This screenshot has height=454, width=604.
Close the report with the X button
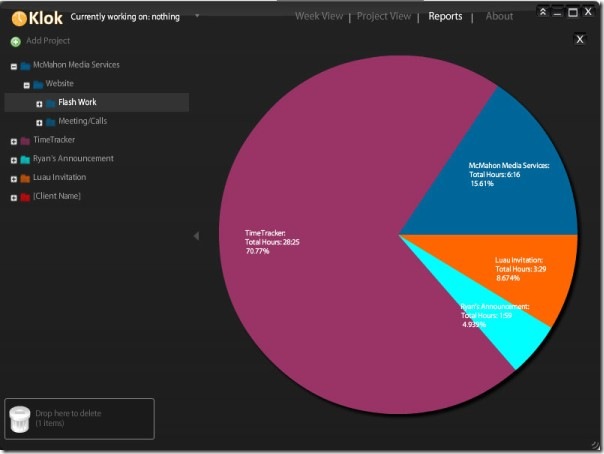click(x=580, y=39)
